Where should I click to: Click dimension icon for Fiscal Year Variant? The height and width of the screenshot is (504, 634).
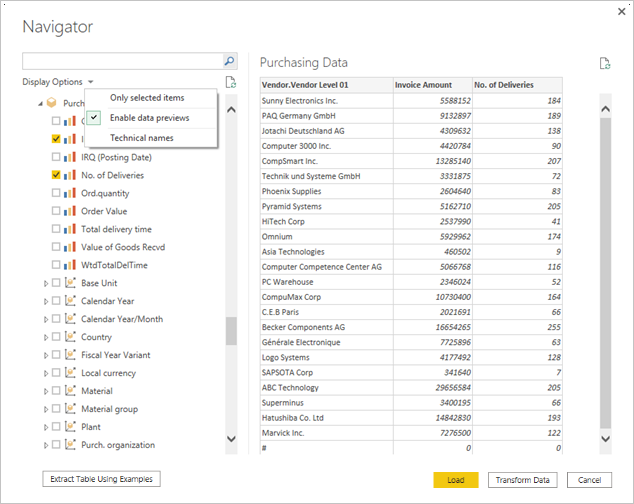pyautogui.click(x=70, y=355)
